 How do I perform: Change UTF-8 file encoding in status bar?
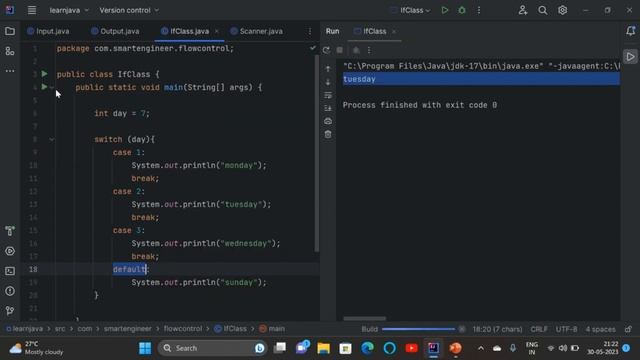coord(566,329)
